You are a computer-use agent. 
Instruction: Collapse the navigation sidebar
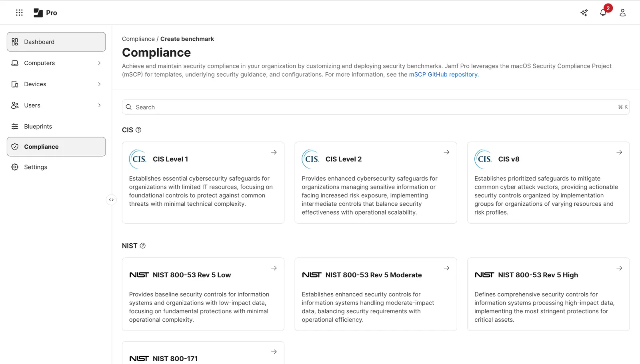tap(111, 199)
